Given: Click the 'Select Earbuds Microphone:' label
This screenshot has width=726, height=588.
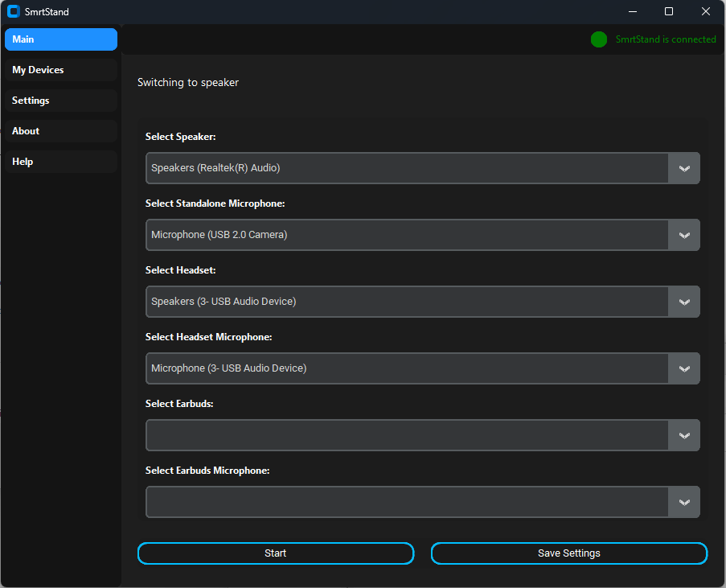Looking at the screenshot, I should pyautogui.click(x=207, y=471).
